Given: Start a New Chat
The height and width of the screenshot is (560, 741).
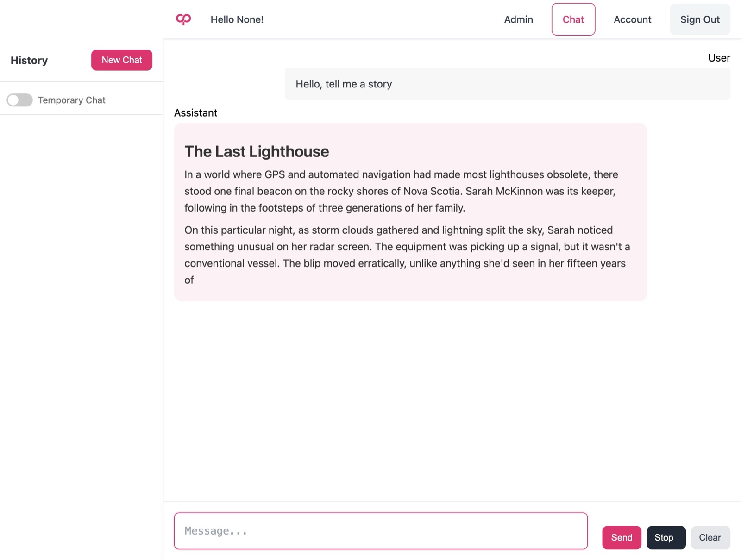Looking at the screenshot, I should (122, 60).
